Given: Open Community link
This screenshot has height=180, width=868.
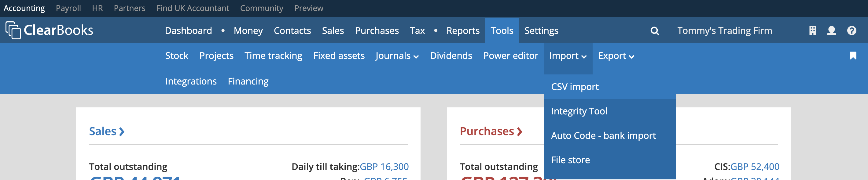Looking at the screenshot, I should (262, 8).
